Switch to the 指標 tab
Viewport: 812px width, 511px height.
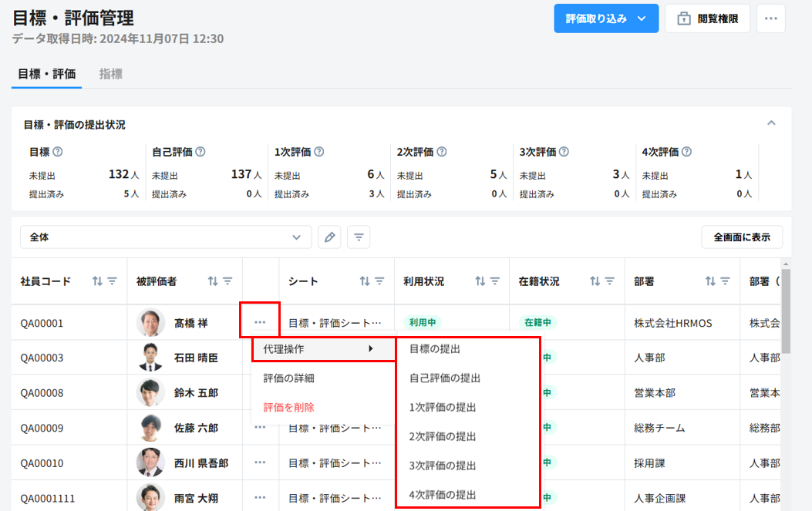(x=110, y=74)
